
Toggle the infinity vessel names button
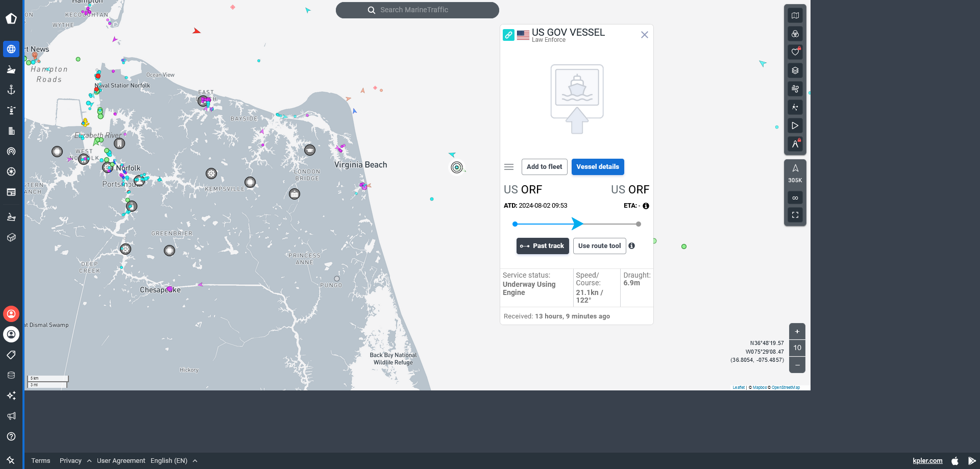point(795,198)
